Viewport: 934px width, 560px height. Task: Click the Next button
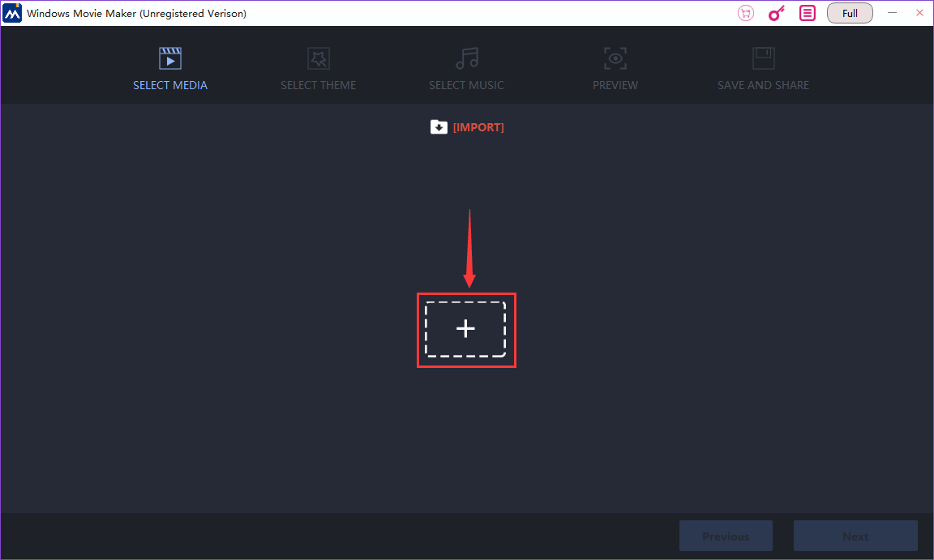click(855, 536)
